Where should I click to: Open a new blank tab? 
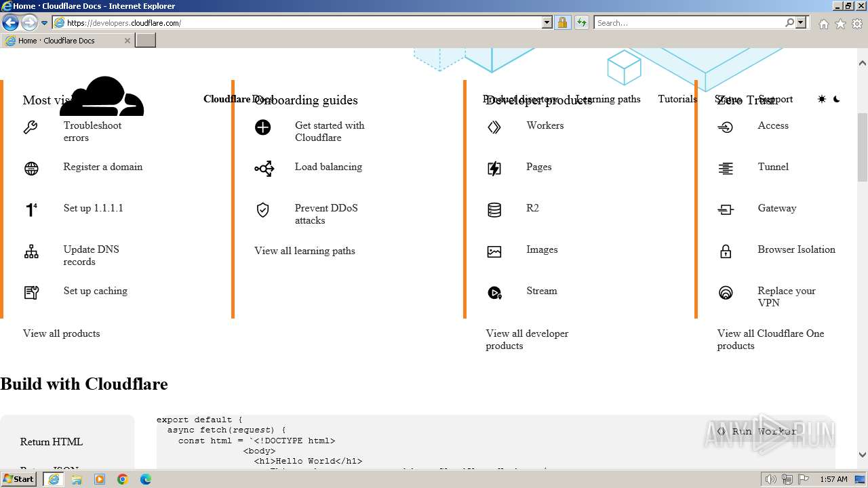click(146, 41)
